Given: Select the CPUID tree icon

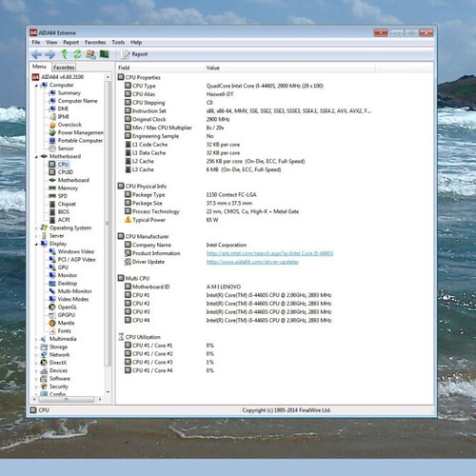Looking at the screenshot, I should tap(52, 172).
